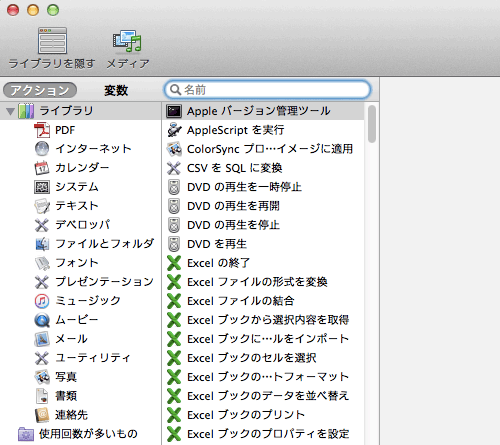Zoom window with green button
500x445 pixels.
tap(53, 10)
